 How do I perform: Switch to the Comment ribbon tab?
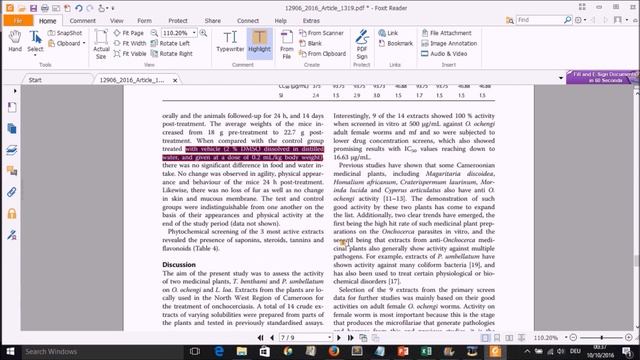(x=82, y=20)
